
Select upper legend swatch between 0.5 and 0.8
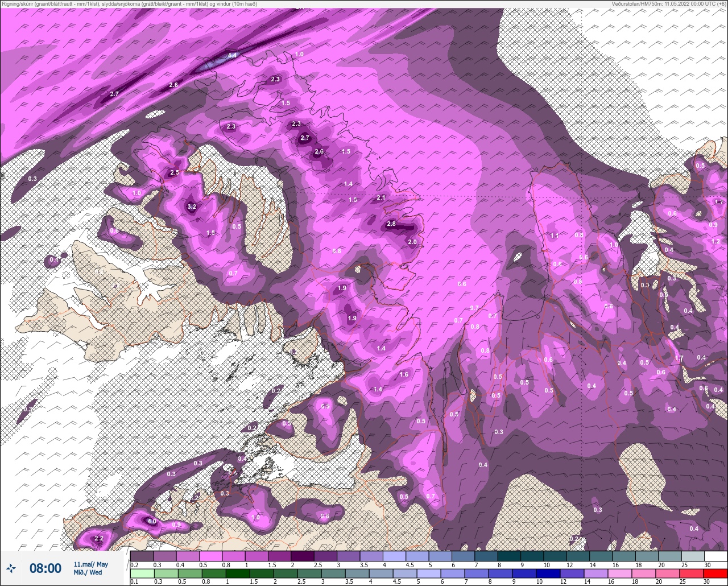click(x=210, y=556)
